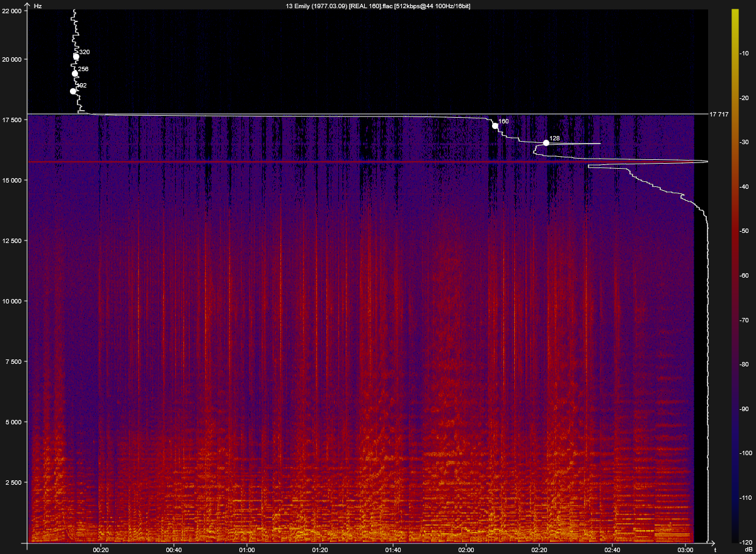The width and height of the screenshot is (756, 554).
Task: Click the '12 500' frequency tick label
Action: pyautogui.click(x=13, y=240)
